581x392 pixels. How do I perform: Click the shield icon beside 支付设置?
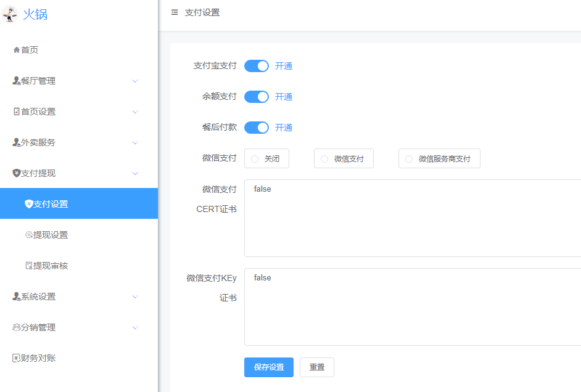pos(28,203)
